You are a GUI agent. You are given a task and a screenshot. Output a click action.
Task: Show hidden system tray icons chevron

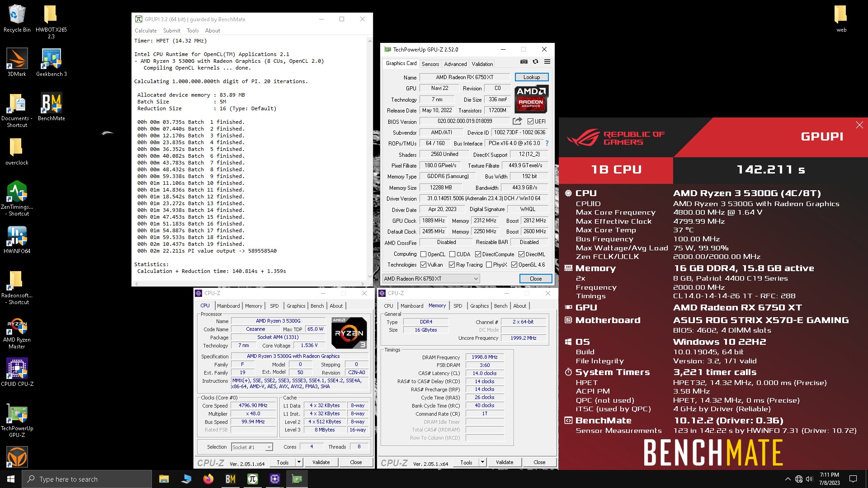[x=788, y=479]
